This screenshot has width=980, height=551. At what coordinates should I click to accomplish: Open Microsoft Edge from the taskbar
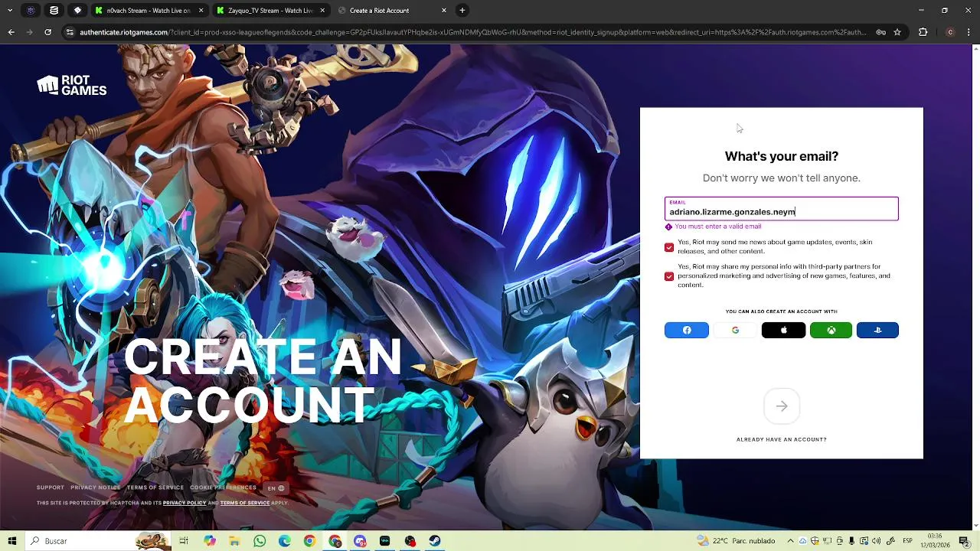tap(285, 541)
